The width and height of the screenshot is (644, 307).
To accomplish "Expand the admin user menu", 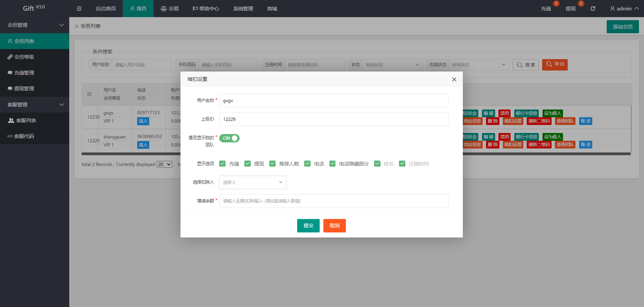I will 624,9.
